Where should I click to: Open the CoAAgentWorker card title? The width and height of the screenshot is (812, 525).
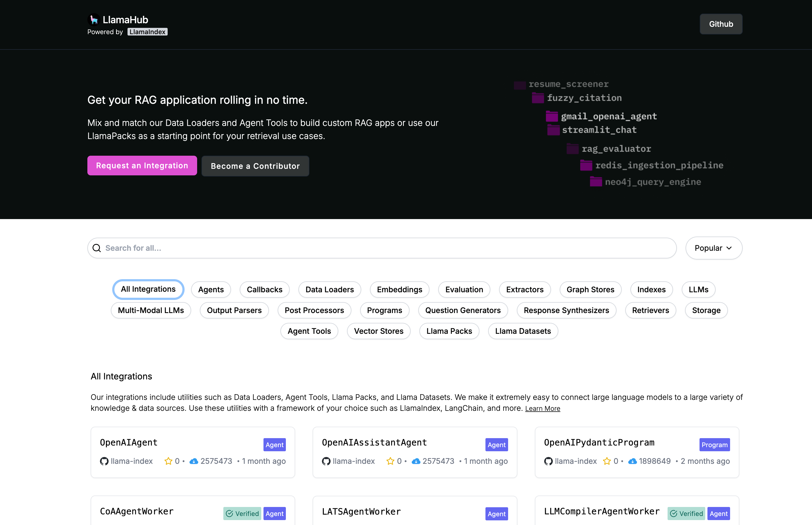pos(137,511)
